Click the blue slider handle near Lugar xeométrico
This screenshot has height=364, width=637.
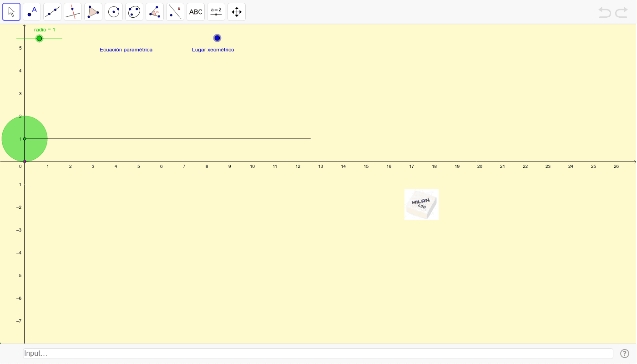point(217,38)
